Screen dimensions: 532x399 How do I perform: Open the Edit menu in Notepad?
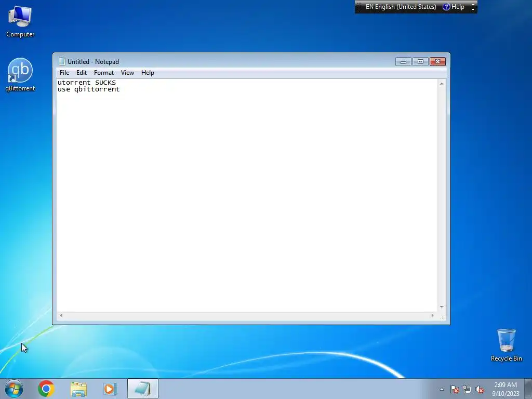[82, 73]
